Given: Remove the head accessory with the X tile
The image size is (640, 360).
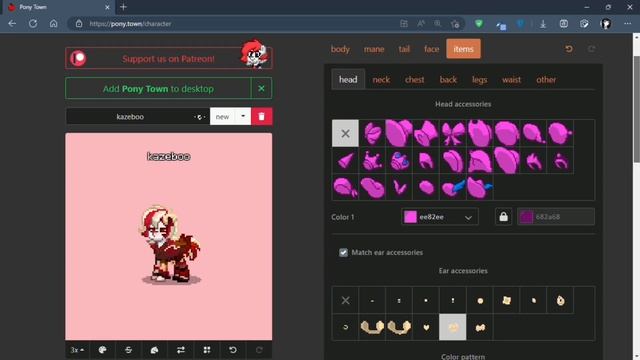Looking at the screenshot, I should click(345, 133).
